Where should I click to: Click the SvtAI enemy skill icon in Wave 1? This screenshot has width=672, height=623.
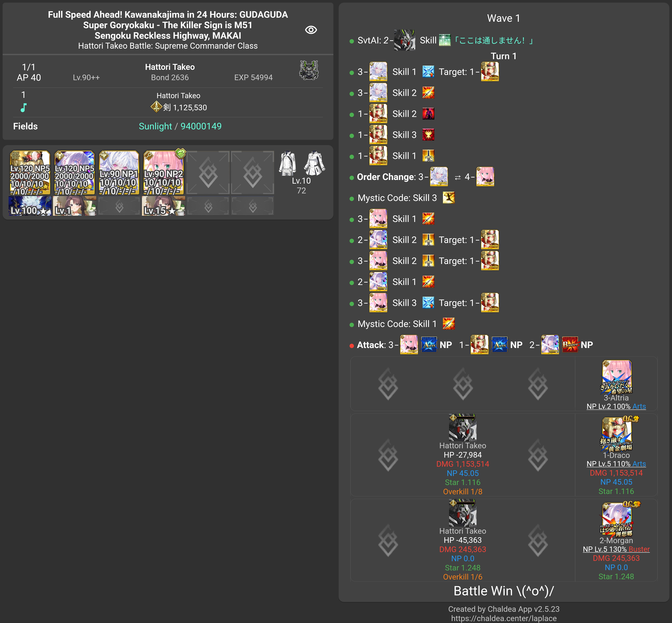coord(444,40)
